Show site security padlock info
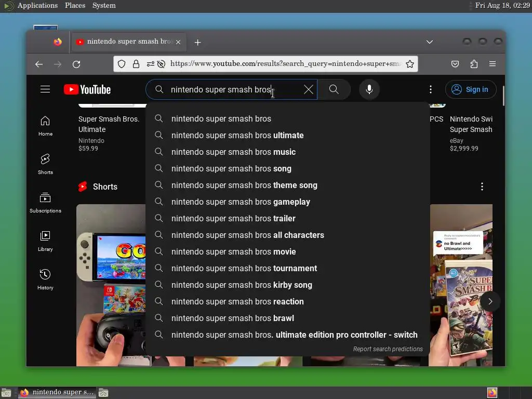 pyautogui.click(x=136, y=64)
